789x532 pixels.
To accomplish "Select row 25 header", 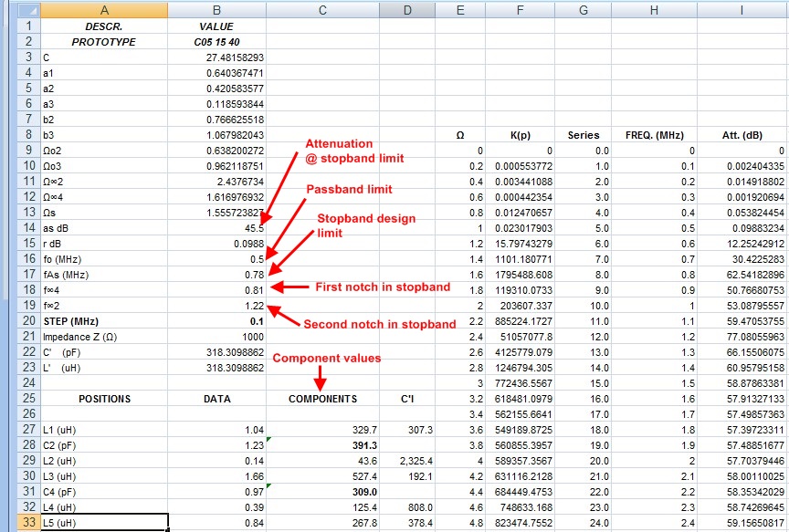I will [29, 398].
